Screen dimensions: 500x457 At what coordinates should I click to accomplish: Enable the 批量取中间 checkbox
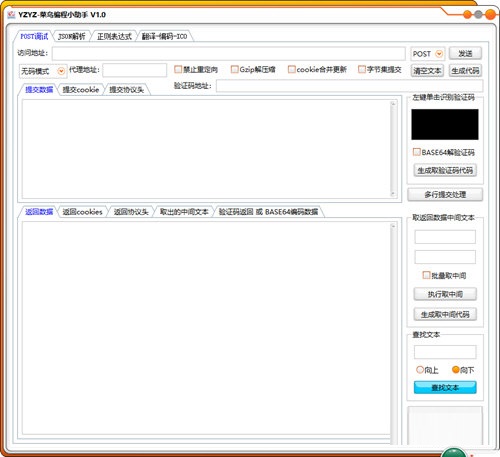(x=426, y=275)
